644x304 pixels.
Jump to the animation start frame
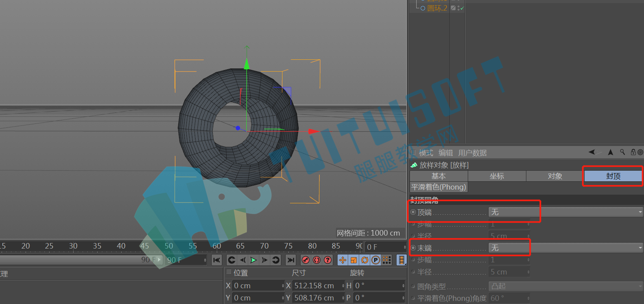(216, 260)
